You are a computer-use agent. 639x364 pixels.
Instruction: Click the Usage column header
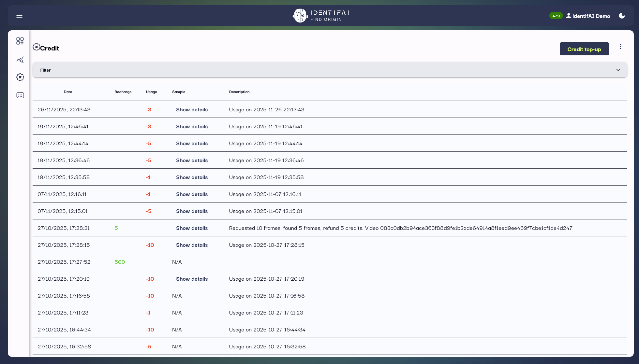(x=151, y=92)
